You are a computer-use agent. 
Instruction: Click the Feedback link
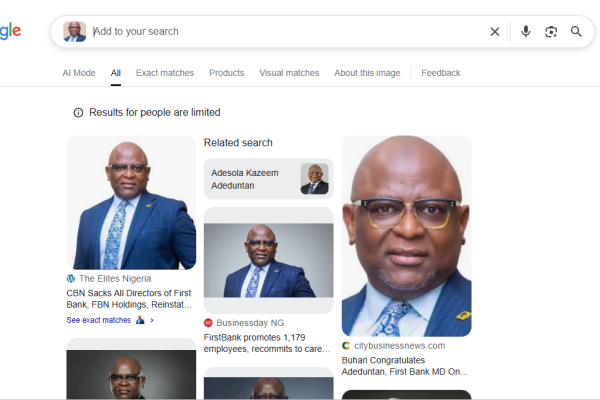click(x=441, y=73)
